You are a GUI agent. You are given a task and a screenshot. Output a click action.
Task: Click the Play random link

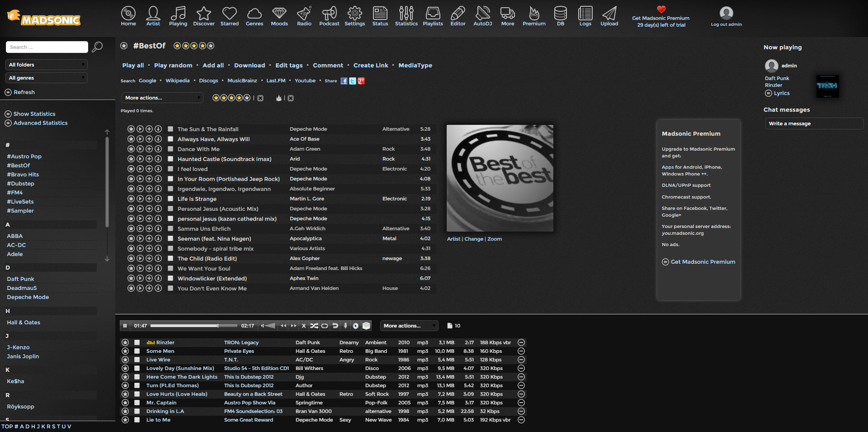173,66
